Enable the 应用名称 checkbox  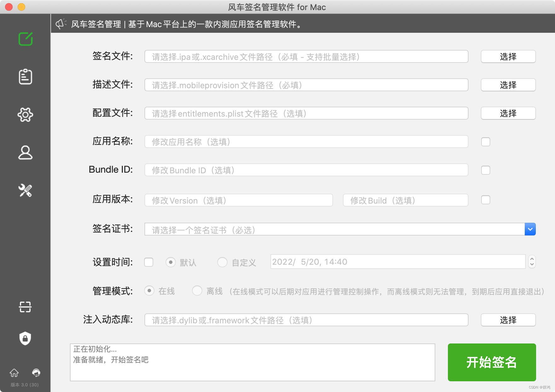click(486, 142)
